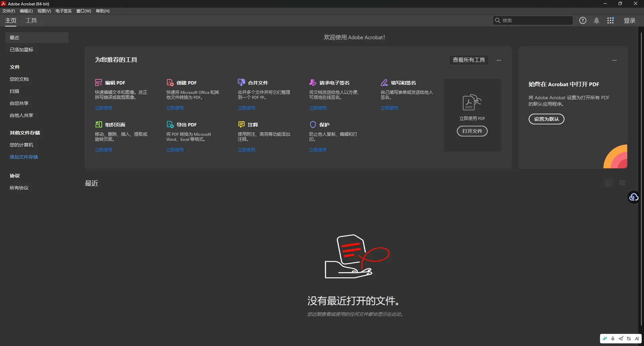
Task: Open the apps grid icon
Action: pyautogui.click(x=610, y=20)
